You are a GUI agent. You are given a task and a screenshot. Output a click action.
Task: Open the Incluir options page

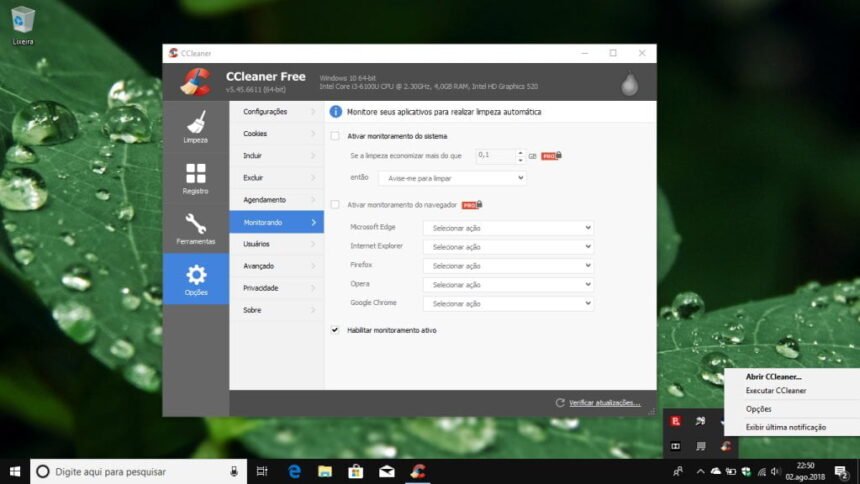pos(276,155)
